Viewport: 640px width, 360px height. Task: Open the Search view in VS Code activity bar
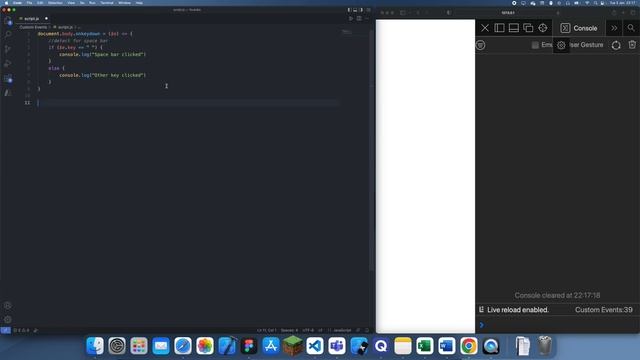(x=8, y=35)
